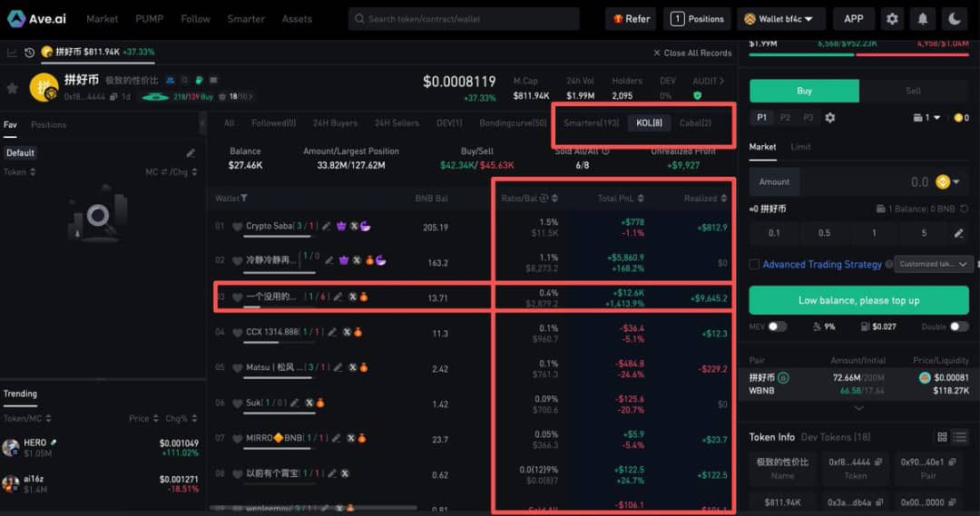Screen dimensions: 980x516
Task: Choose preset P1
Action: click(762, 118)
